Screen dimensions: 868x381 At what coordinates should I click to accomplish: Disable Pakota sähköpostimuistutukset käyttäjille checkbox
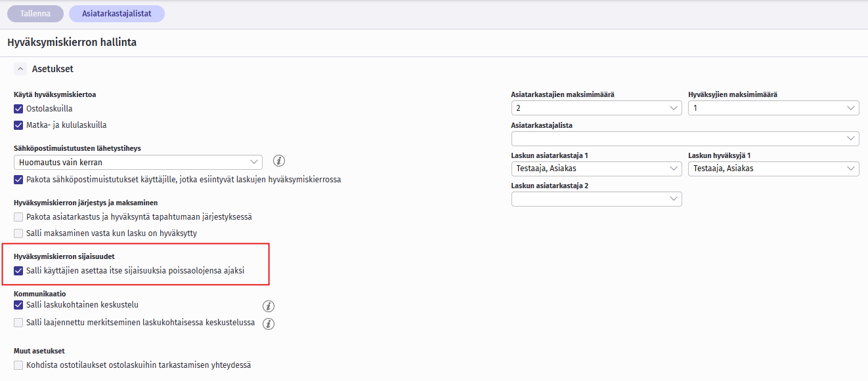18,180
